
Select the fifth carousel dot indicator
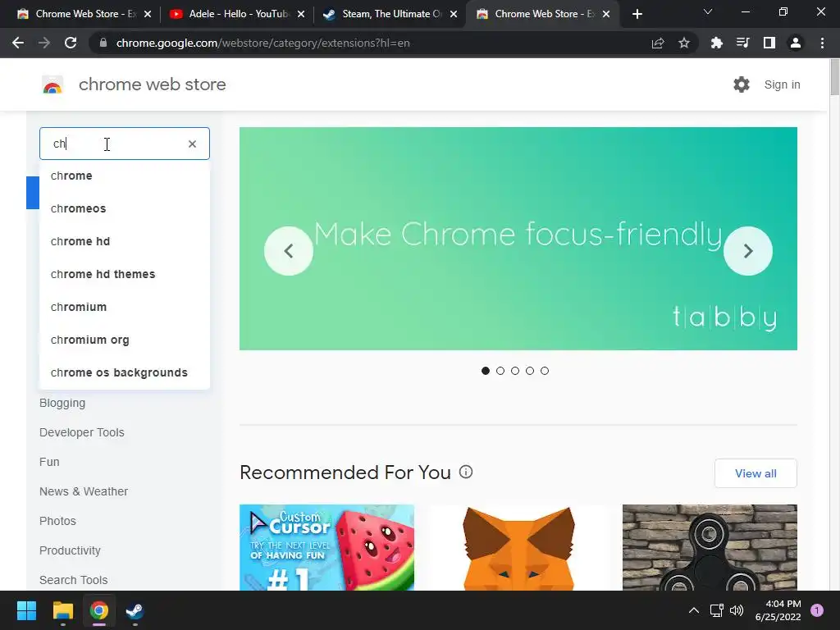pyautogui.click(x=545, y=371)
